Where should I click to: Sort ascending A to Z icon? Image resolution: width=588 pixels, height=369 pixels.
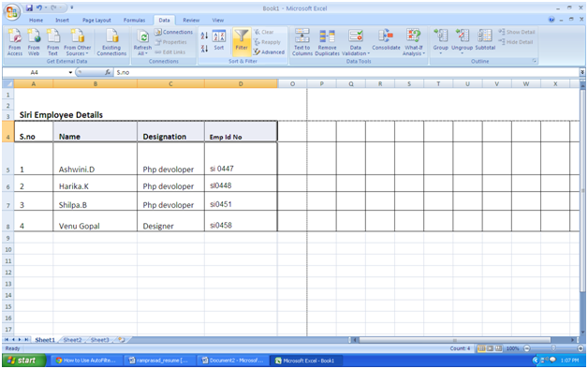pyautogui.click(x=204, y=36)
